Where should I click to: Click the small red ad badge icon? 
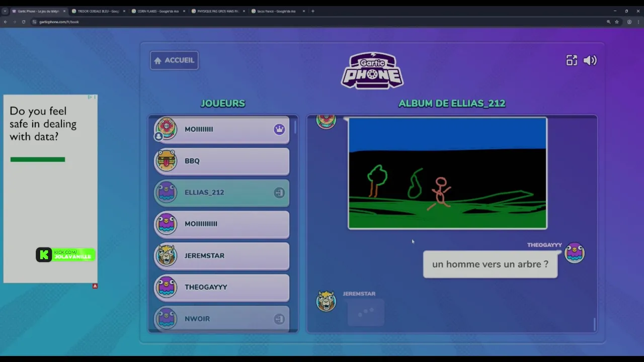point(95,286)
